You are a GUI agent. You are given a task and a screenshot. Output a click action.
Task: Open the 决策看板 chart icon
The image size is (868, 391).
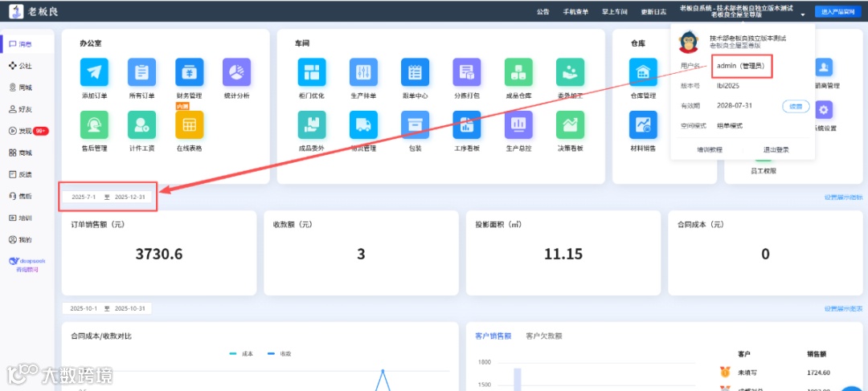(570, 124)
